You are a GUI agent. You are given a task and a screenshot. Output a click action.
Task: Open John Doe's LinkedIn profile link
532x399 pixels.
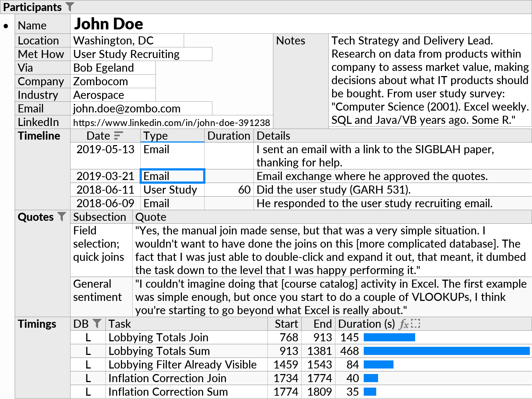pyautogui.click(x=172, y=122)
